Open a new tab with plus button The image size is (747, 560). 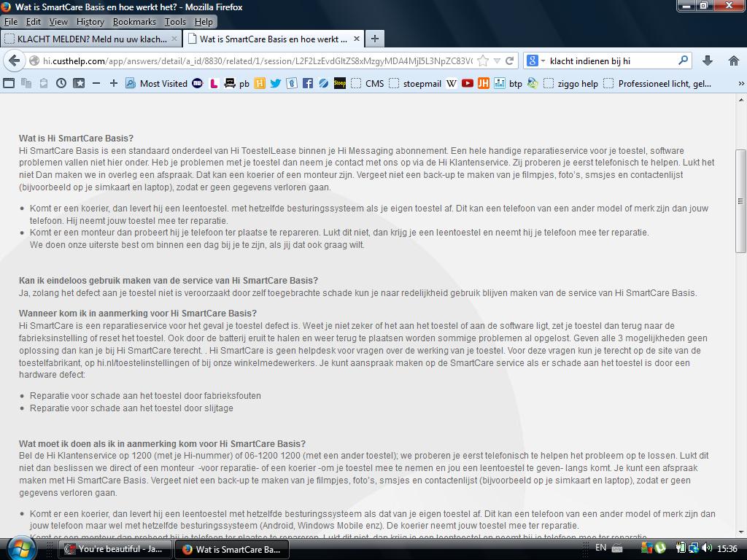tap(374, 39)
